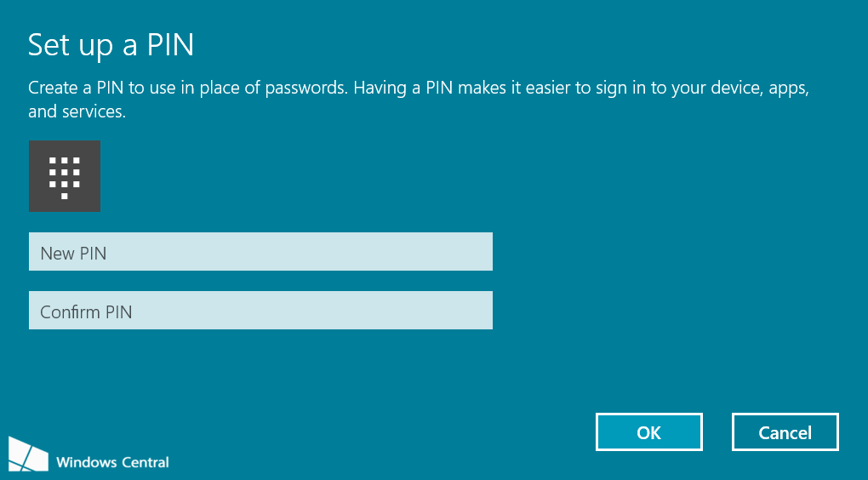Click the 'New PIN' placeholder text
Image resolution: width=868 pixels, height=480 pixels.
73,253
